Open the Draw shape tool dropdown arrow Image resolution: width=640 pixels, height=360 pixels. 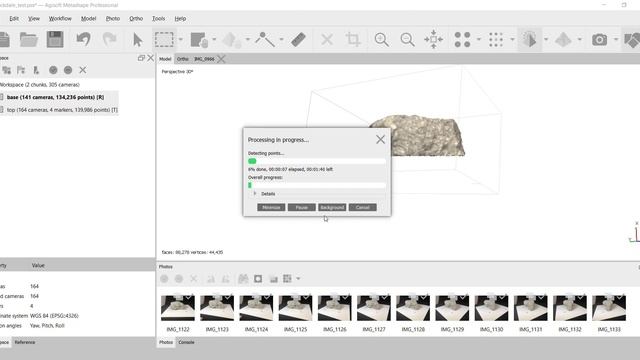282,40
